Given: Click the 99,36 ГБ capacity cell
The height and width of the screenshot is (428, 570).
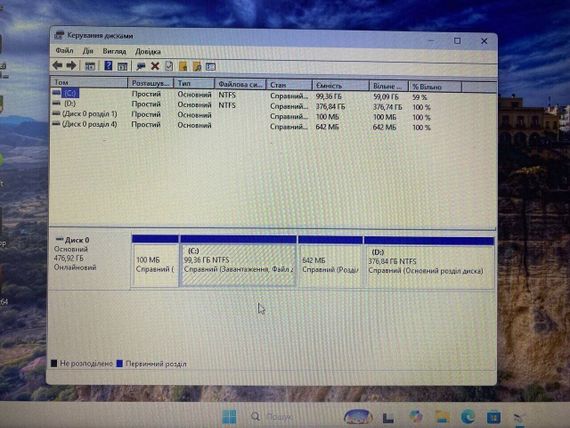Looking at the screenshot, I should pyautogui.click(x=329, y=96).
